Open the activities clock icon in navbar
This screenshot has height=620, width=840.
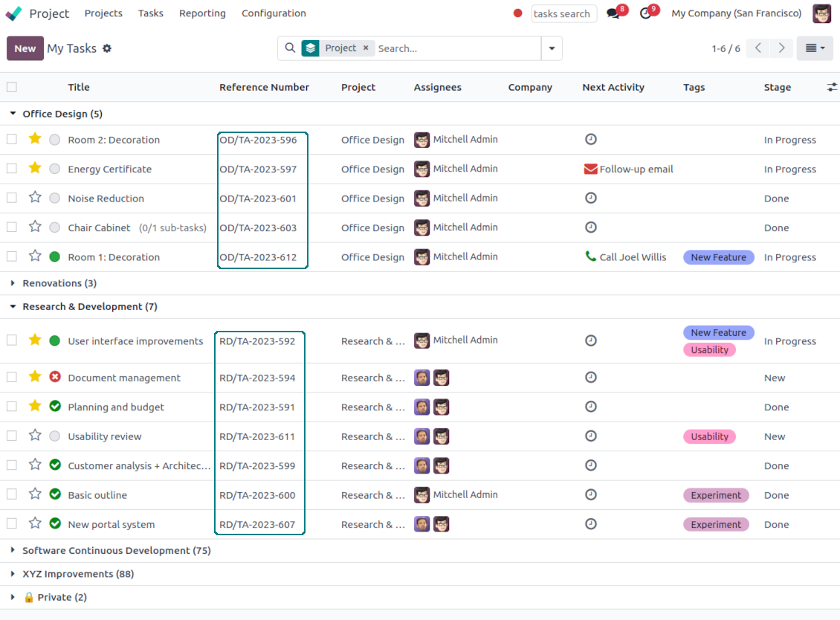pyautogui.click(x=645, y=14)
